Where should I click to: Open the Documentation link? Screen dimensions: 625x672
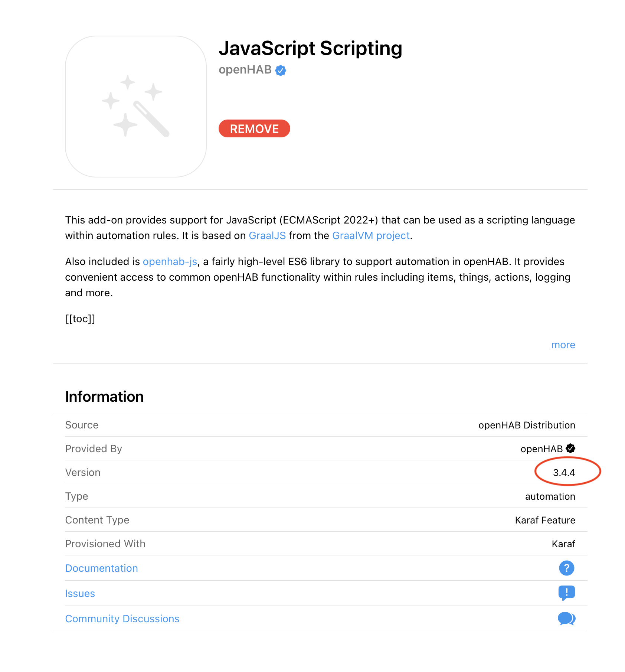(x=101, y=568)
